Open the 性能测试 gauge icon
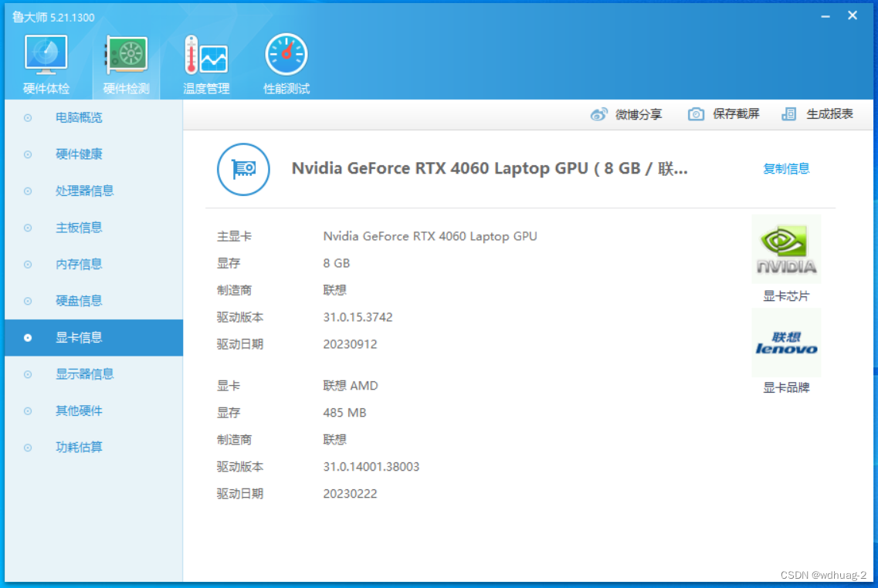The width and height of the screenshot is (878, 588). 286,54
